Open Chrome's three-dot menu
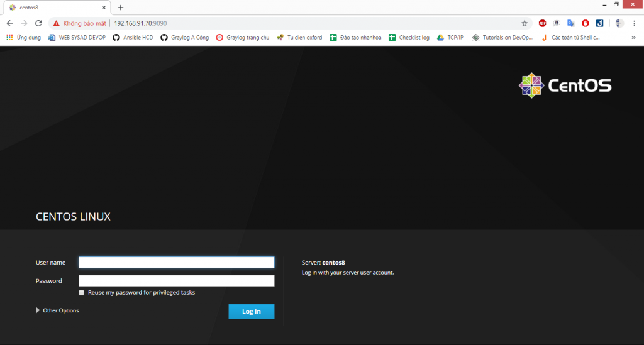Screen dimensions: 644x345 pyautogui.click(x=634, y=23)
